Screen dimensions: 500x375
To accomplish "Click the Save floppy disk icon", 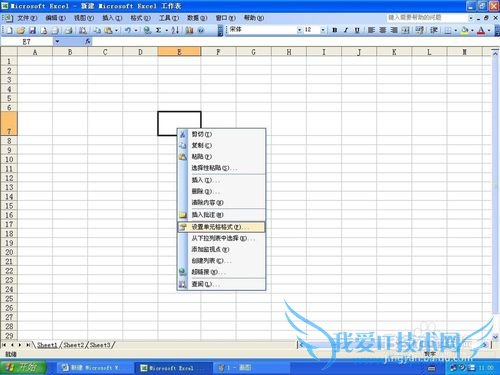I will [x=32, y=30].
